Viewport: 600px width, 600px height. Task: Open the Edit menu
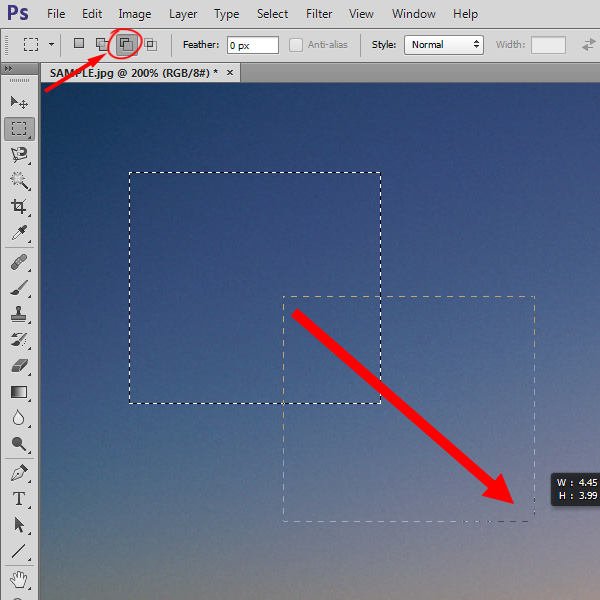(92, 14)
